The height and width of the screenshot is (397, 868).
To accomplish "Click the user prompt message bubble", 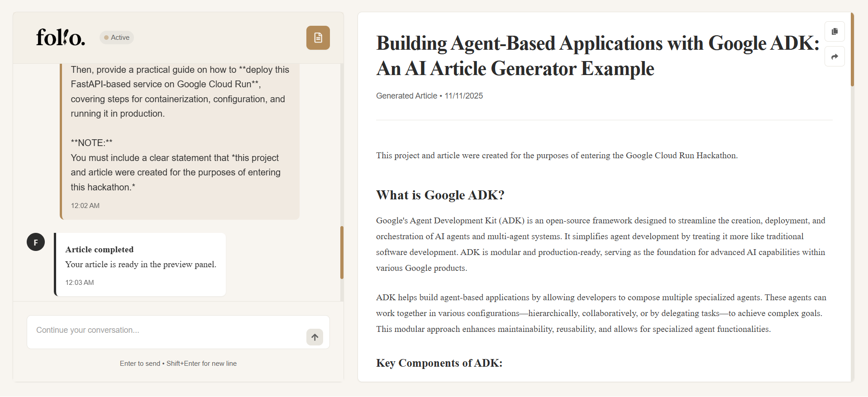I will [180, 142].
